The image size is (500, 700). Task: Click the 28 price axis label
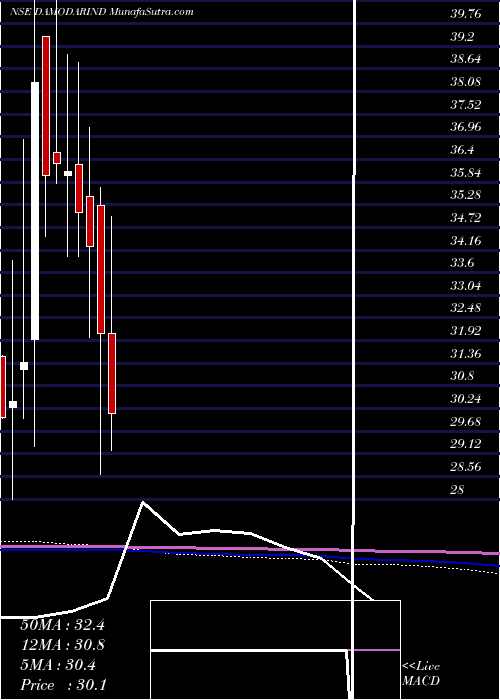tap(458, 490)
